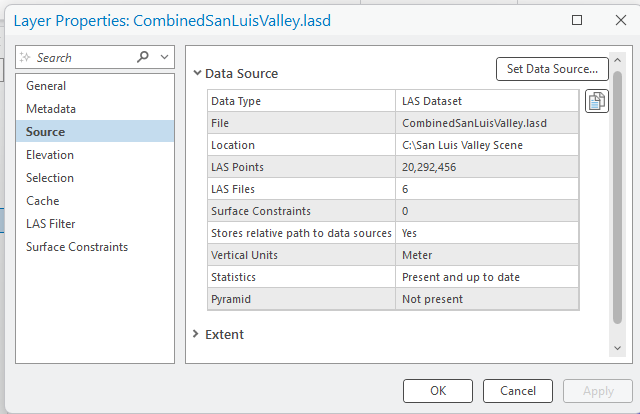Open the General tab

[x=95, y=86]
